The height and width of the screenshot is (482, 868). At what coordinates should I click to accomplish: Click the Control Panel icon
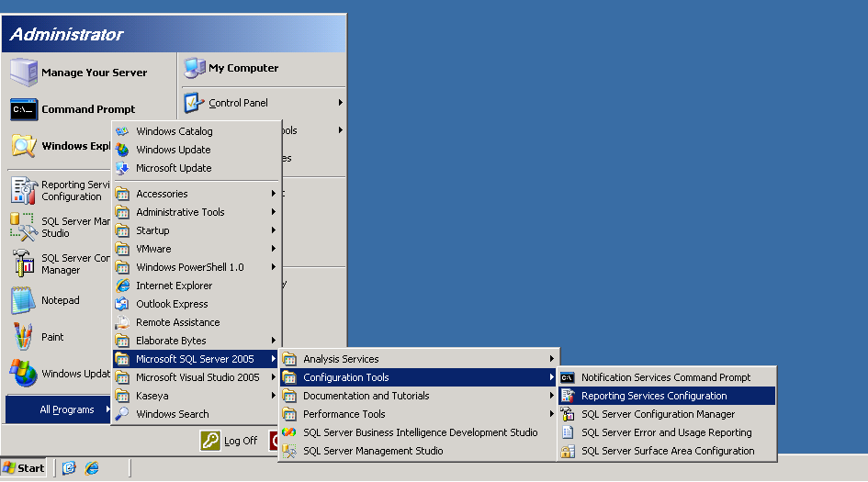(194, 103)
